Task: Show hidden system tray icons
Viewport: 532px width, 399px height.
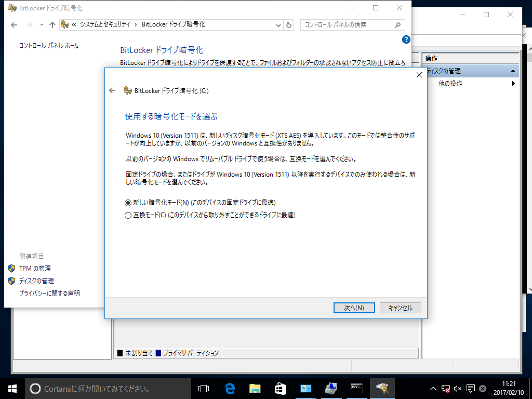Action: pyautogui.click(x=433, y=389)
